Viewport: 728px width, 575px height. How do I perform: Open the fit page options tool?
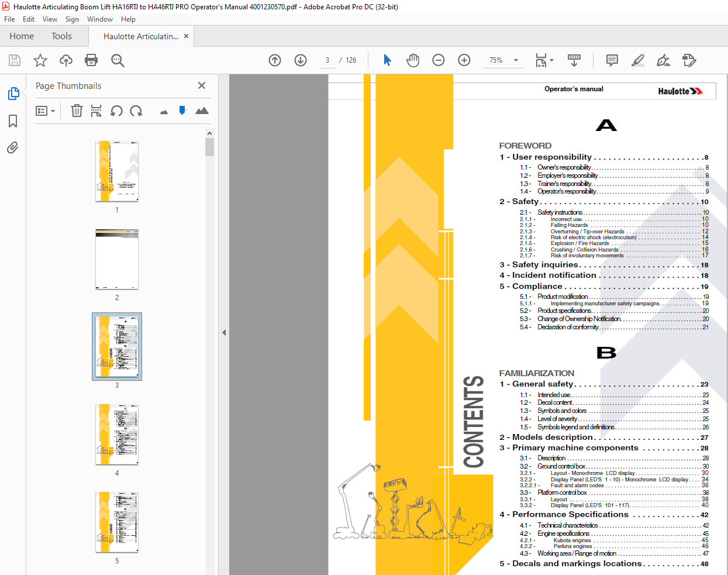[544, 60]
